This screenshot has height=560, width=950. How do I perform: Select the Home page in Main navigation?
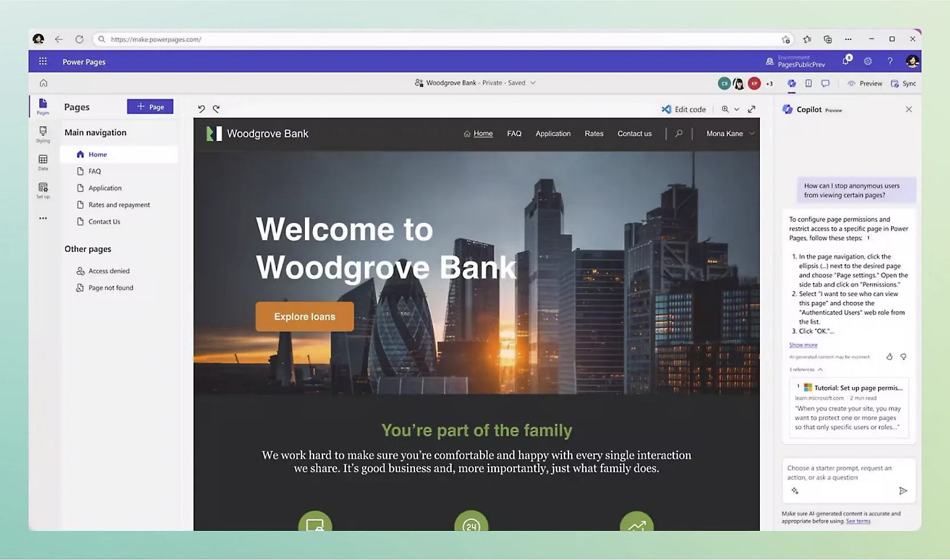[x=119, y=154]
